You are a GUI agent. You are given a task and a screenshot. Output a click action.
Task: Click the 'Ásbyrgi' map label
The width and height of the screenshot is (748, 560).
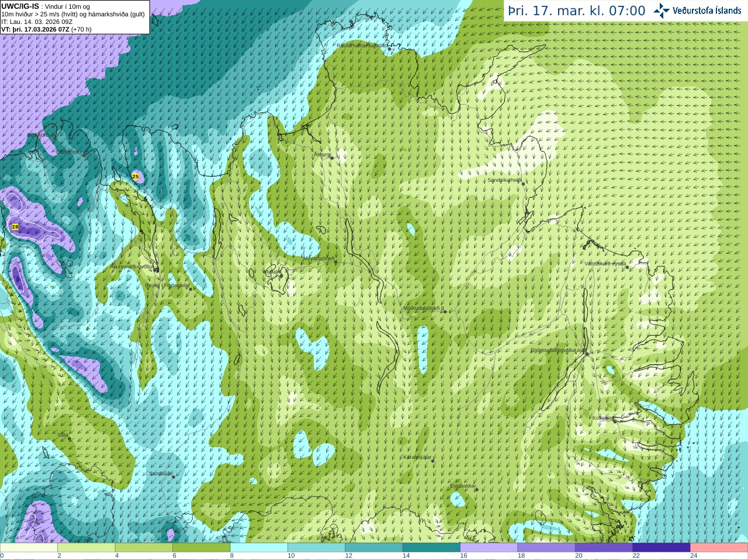pyautogui.click(x=323, y=154)
